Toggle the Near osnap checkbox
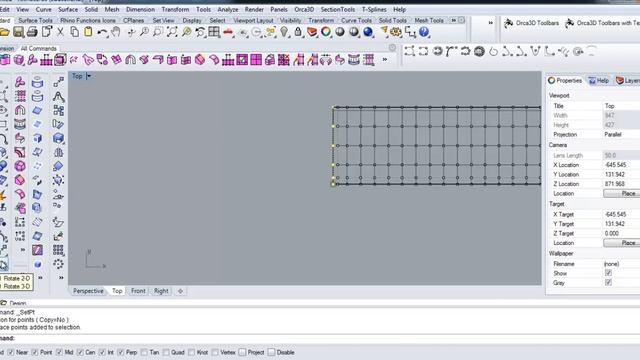The width and height of the screenshot is (640, 360). [x=11, y=352]
